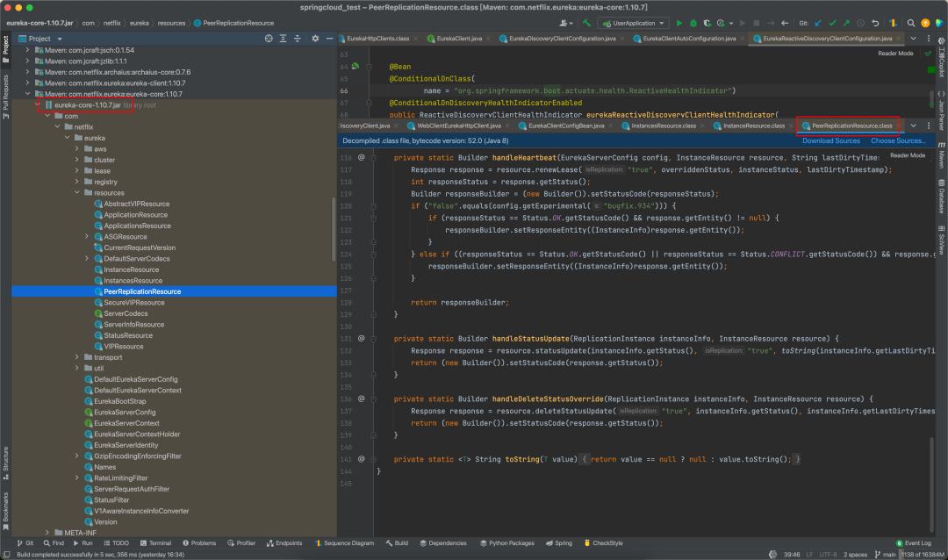
Task: Collapse the resources folder
Action: tap(77, 192)
